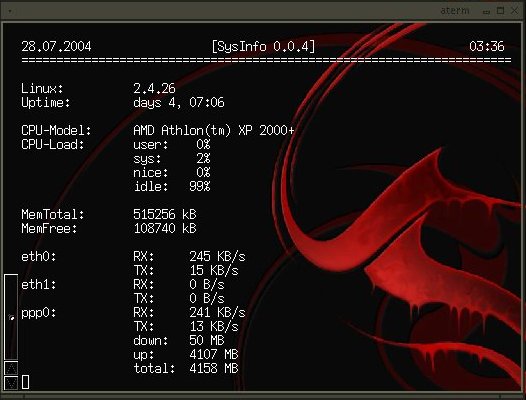Click the up: 4107 MB line
The image size is (526, 400).
click(186, 355)
